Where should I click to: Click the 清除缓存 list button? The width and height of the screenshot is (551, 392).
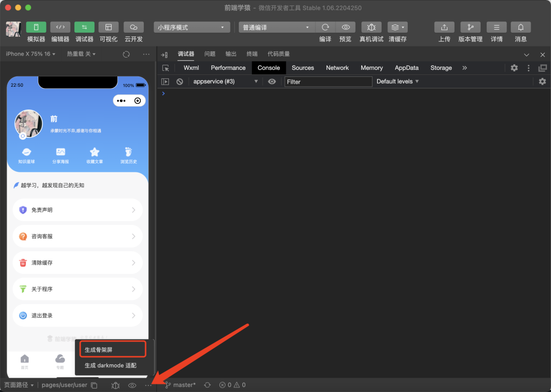78,263
